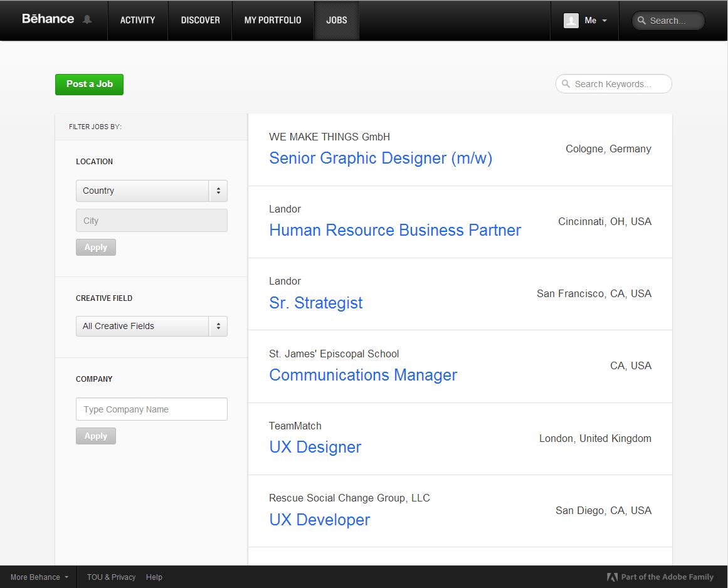Click the Post a Job button

[x=89, y=85]
